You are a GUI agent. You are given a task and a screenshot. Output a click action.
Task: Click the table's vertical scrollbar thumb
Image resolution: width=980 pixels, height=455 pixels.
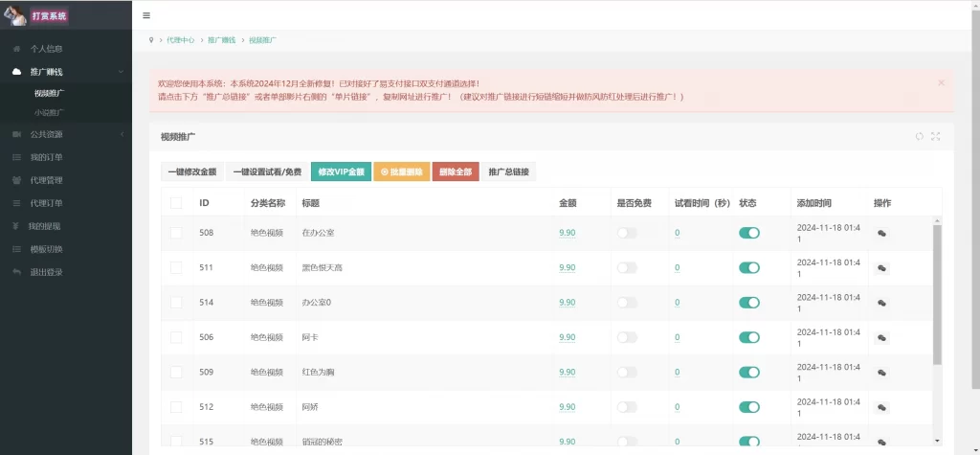point(937,295)
